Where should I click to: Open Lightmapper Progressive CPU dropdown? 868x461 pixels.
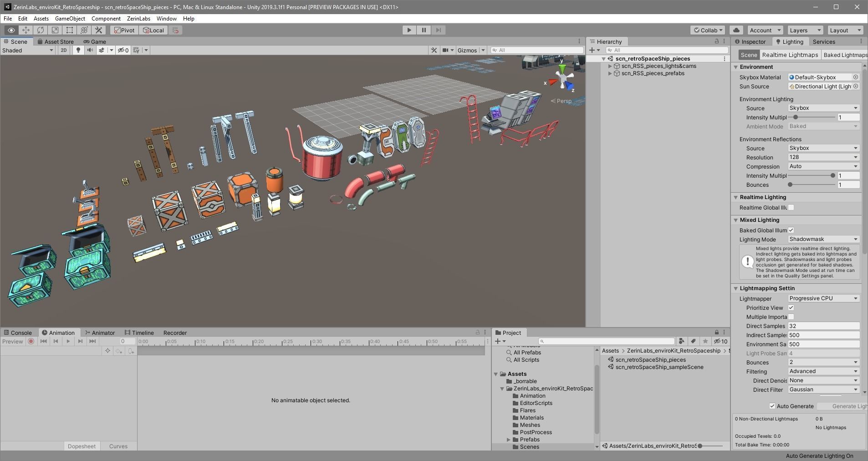pyautogui.click(x=824, y=298)
